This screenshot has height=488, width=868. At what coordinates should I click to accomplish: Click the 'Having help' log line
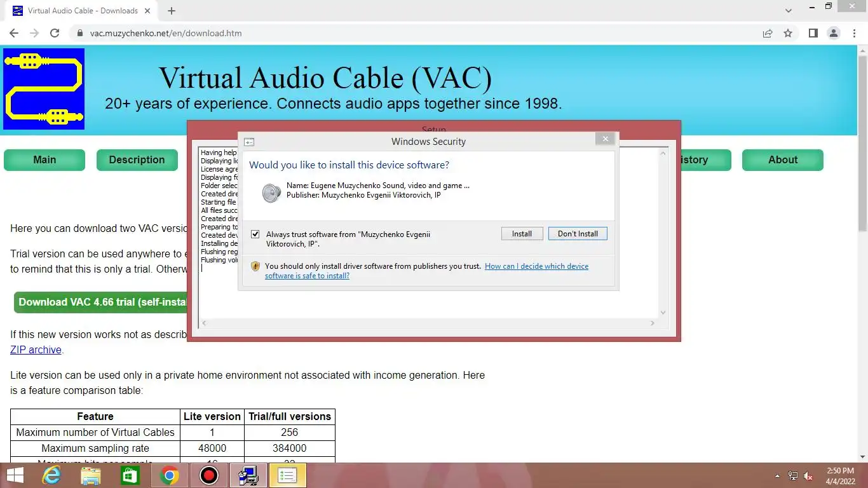click(219, 152)
